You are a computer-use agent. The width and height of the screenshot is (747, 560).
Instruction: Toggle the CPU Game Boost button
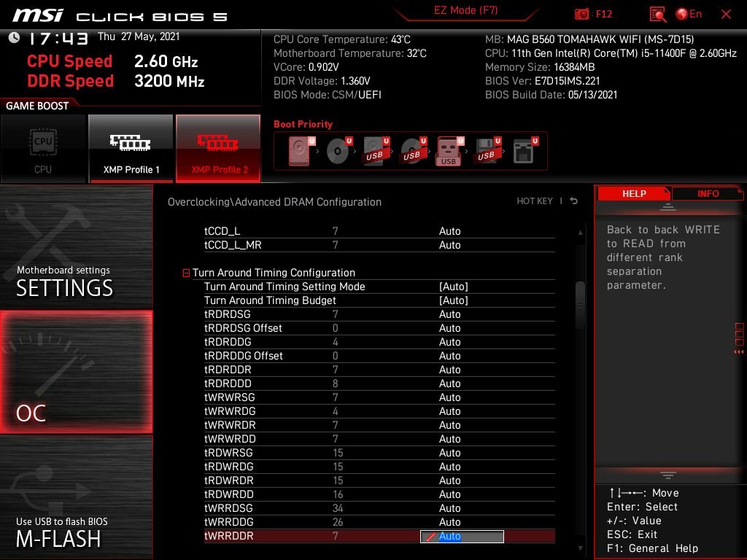pyautogui.click(x=43, y=149)
